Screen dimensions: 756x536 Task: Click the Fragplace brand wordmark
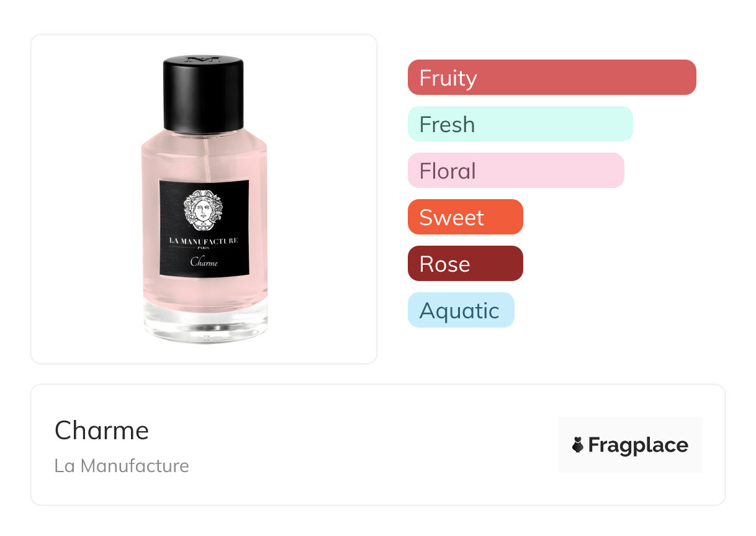click(x=638, y=445)
